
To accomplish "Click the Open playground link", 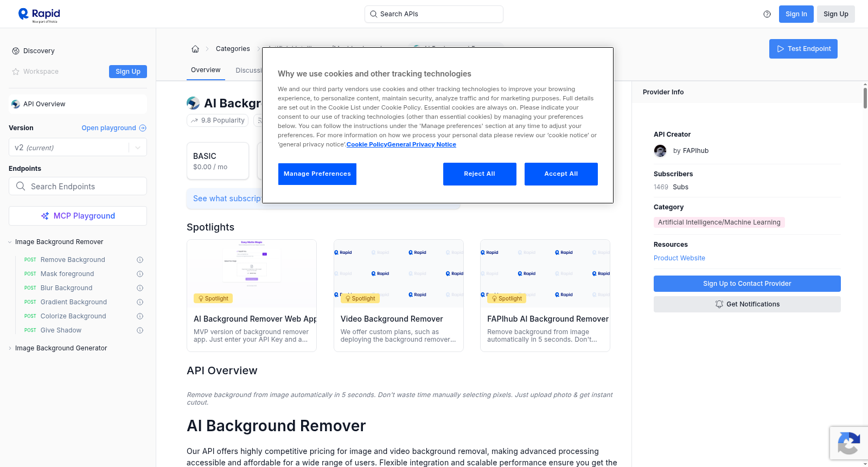I will click(114, 128).
